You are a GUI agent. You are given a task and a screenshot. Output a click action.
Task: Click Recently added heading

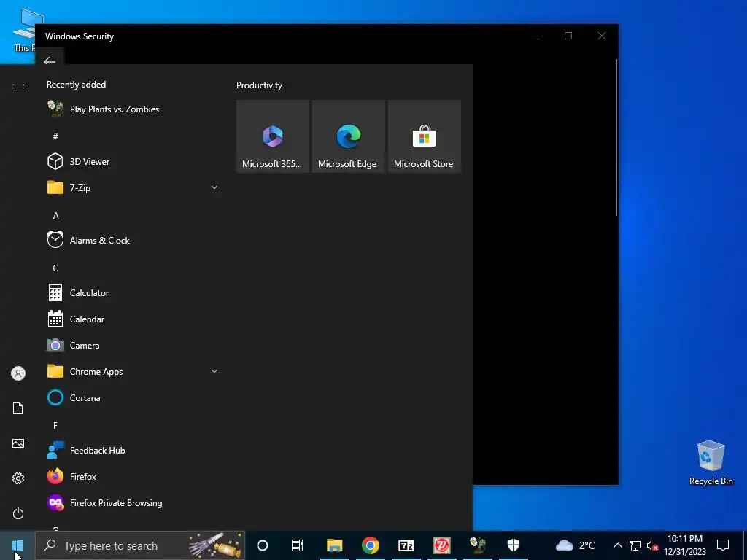tap(76, 85)
